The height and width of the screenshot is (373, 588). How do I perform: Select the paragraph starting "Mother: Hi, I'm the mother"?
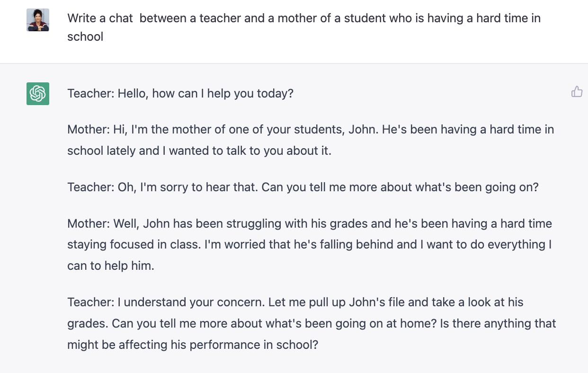(310, 140)
